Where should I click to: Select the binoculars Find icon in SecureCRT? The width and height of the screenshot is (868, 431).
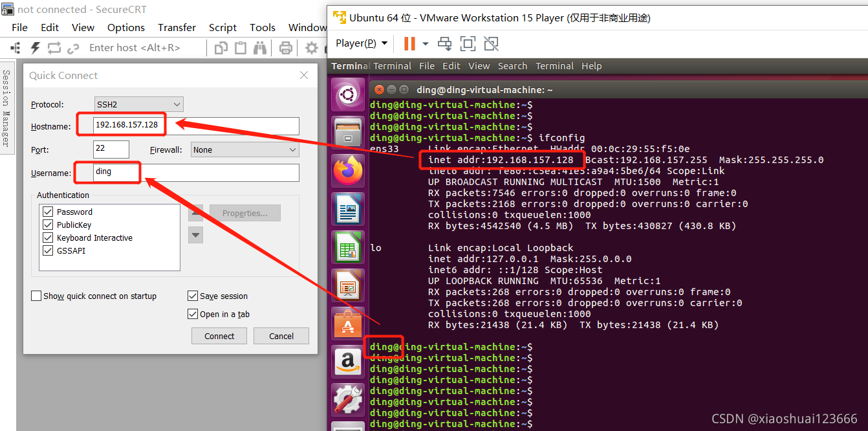[x=260, y=47]
